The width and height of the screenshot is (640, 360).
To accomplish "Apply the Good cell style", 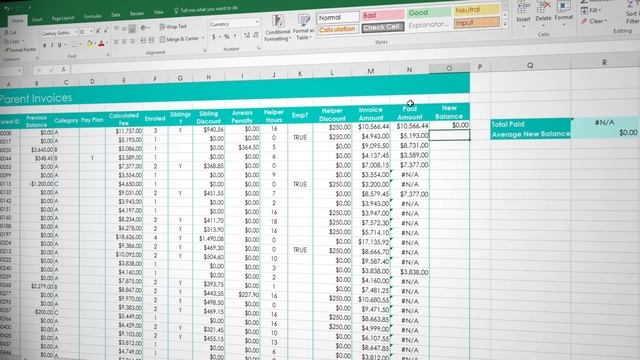I will click(x=428, y=13).
